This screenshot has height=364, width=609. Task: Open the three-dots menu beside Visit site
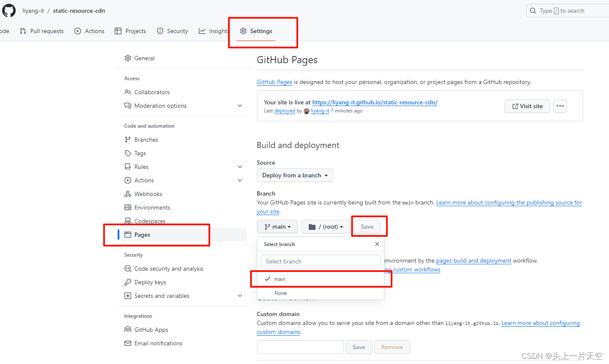click(x=560, y=106)
